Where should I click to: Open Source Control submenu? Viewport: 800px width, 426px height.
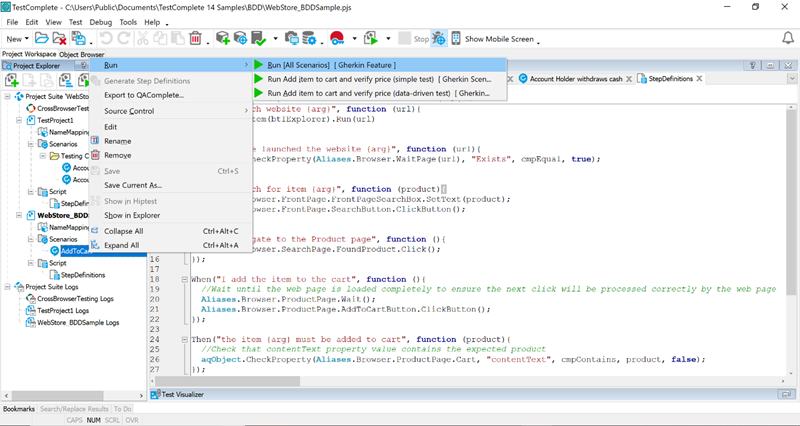(x=170, y=111)
